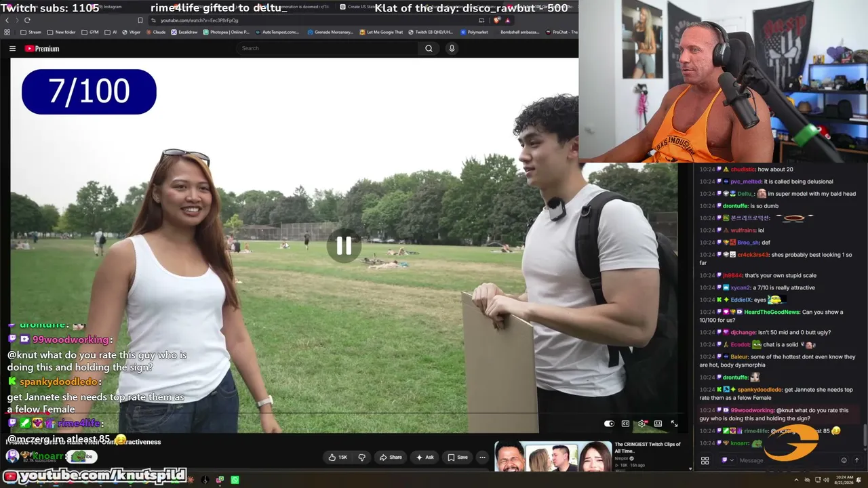Open WhatsApp from the taskbar
868x488 pixels.
click(235, 480)
